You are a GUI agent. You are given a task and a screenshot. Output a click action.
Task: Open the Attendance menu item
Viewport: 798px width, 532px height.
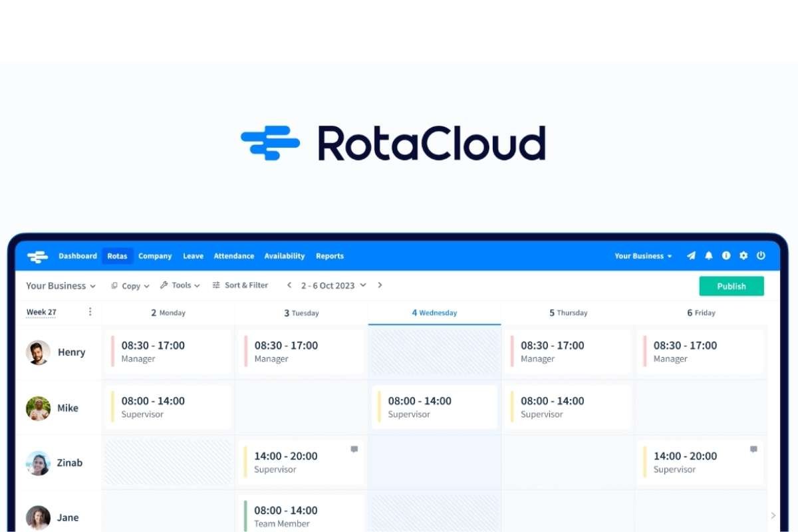coord(234,256)
